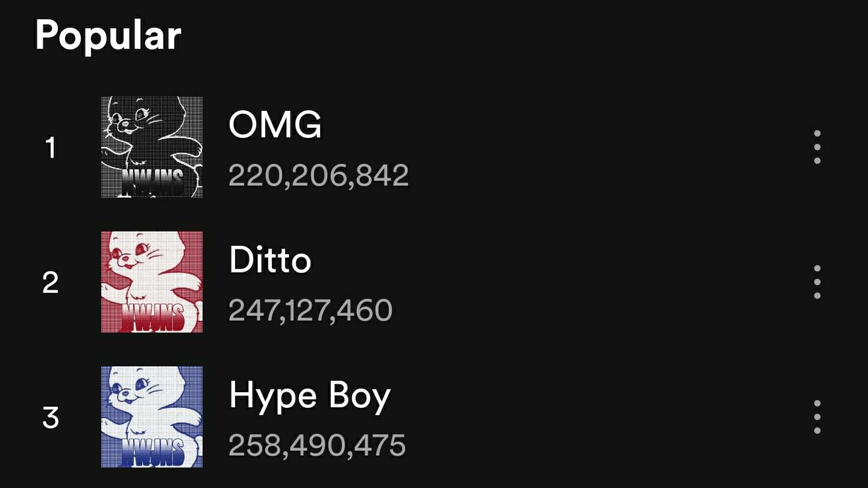
Task: Open more options for OMG track
Action: 817,147
